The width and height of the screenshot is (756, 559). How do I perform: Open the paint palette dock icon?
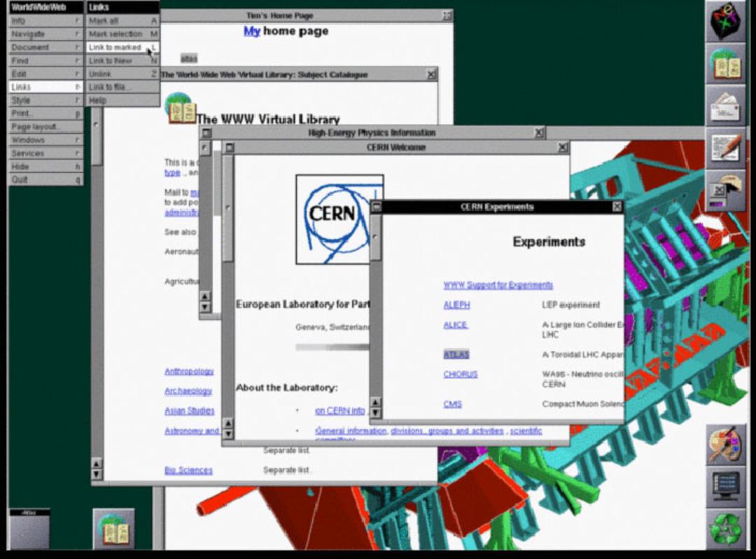726,445
